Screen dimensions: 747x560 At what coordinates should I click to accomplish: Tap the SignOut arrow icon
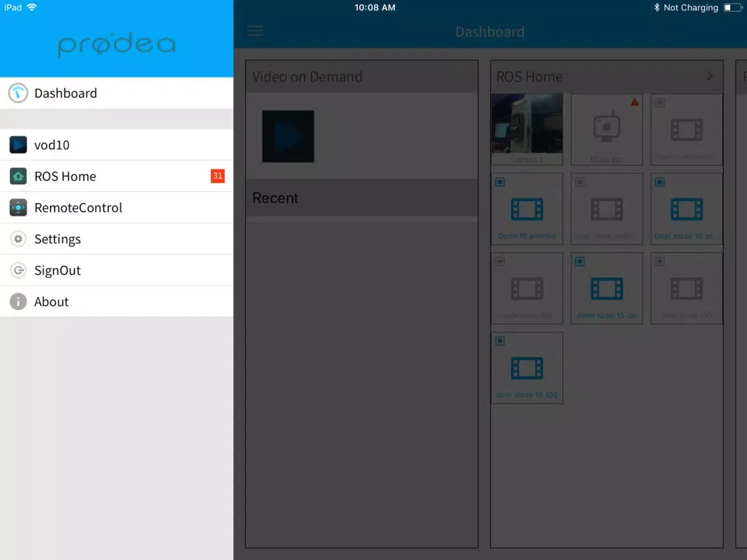click(x=18, y=271)
